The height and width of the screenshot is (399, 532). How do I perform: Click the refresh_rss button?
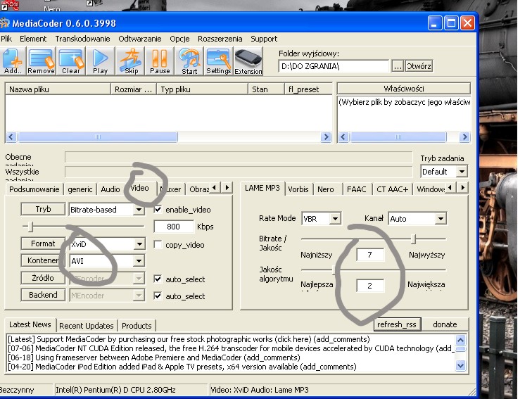[397, 324]
